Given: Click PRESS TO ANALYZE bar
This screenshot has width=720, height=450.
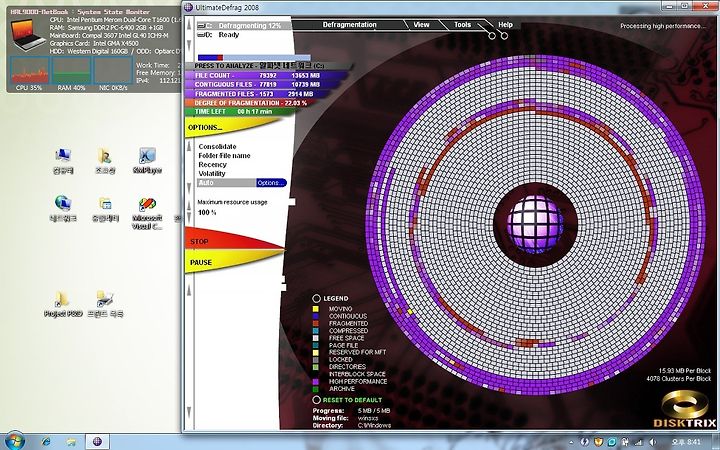Looking at the screenshot, I should pyautogui.click(x=269, y=66).
